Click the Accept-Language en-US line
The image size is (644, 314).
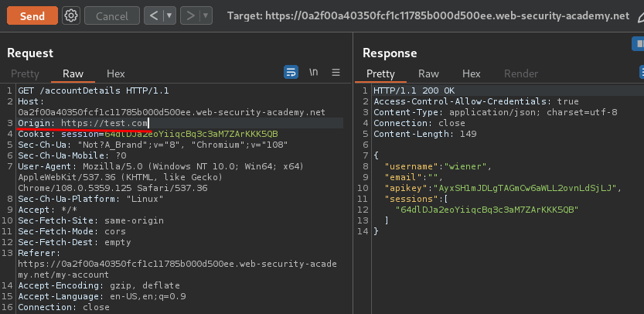pos(102,296)
